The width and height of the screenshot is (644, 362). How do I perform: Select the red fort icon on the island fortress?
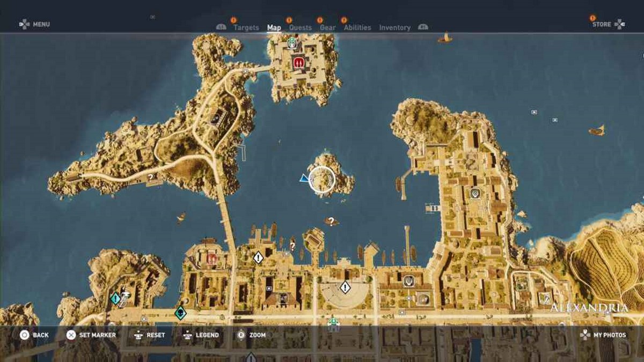[298, 63]
